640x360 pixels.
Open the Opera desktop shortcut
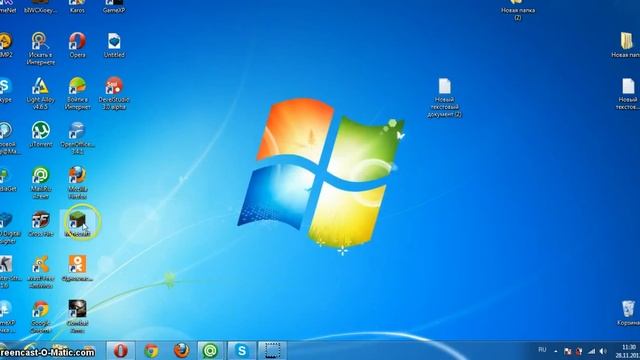point(77,45)
